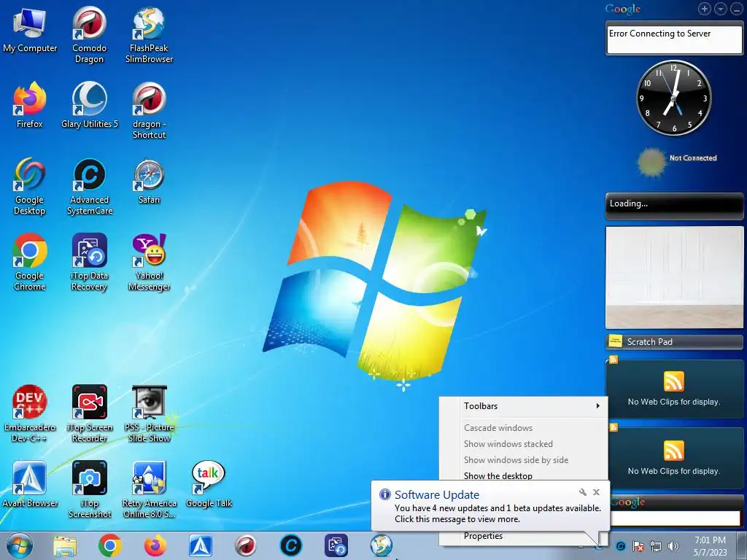
Task: Select the Google Chrome desktop shortcut
Action: pyautogui.click(x=29, y=262)
